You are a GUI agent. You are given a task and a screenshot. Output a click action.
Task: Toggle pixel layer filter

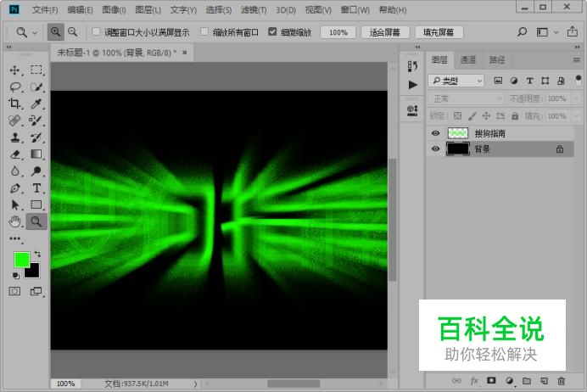(498, 81)
